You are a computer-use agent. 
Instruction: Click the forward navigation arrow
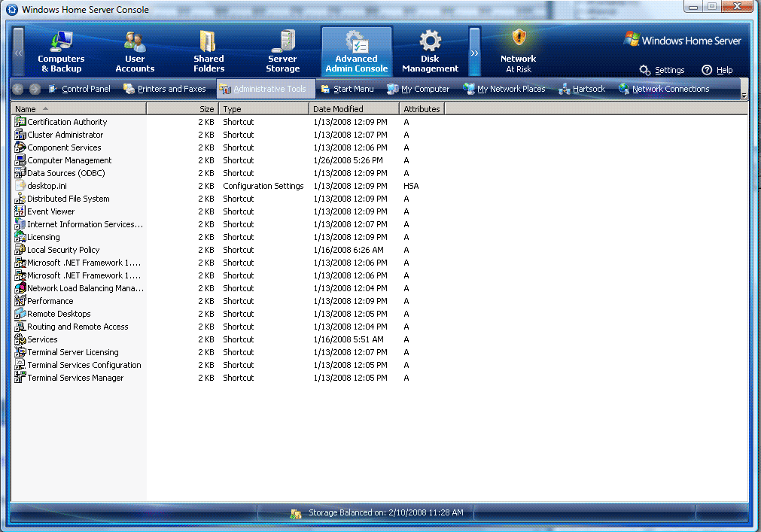pos(35,90)
